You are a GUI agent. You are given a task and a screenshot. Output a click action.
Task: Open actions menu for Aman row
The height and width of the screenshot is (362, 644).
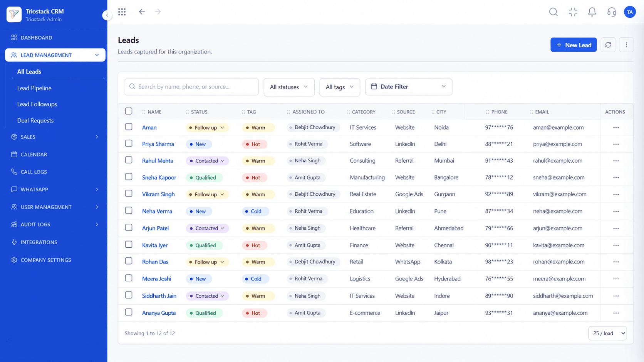click(x=616, y=127)
